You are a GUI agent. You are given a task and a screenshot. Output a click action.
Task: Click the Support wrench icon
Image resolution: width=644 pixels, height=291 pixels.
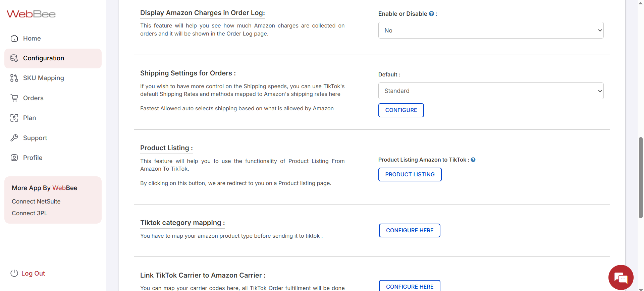[14, 138]
